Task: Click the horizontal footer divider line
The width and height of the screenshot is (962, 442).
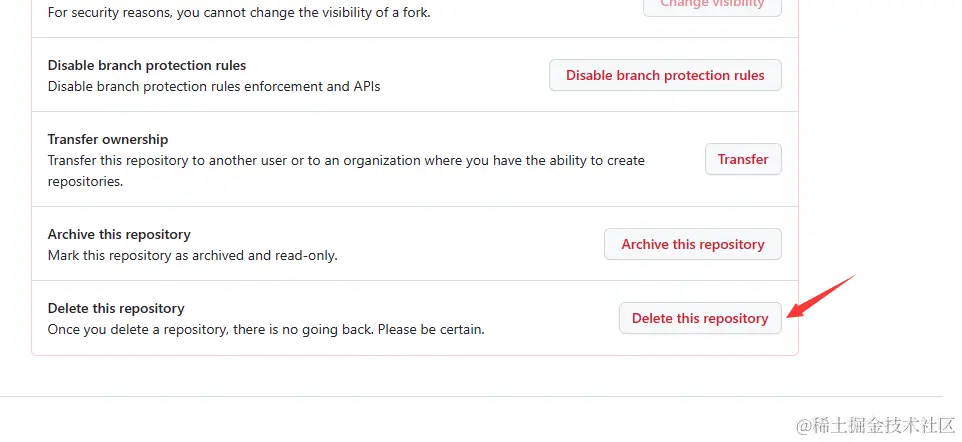Action: coord(471,397)
